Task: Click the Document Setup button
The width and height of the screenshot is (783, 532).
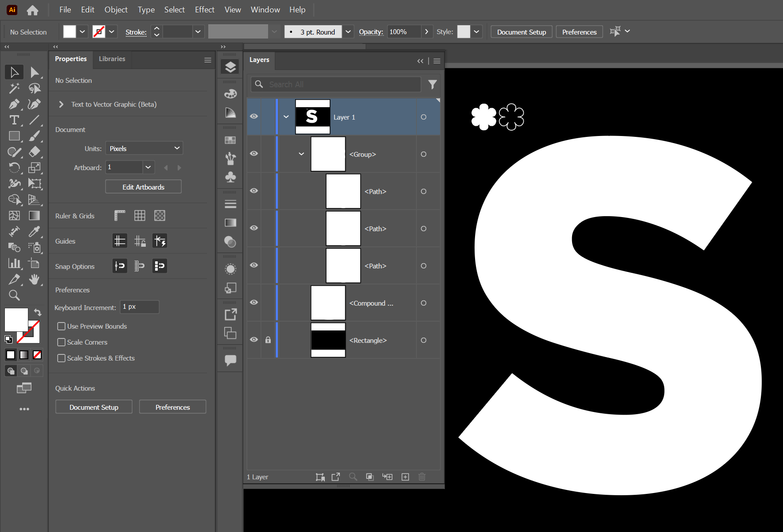Action: (x=521, y=31)
